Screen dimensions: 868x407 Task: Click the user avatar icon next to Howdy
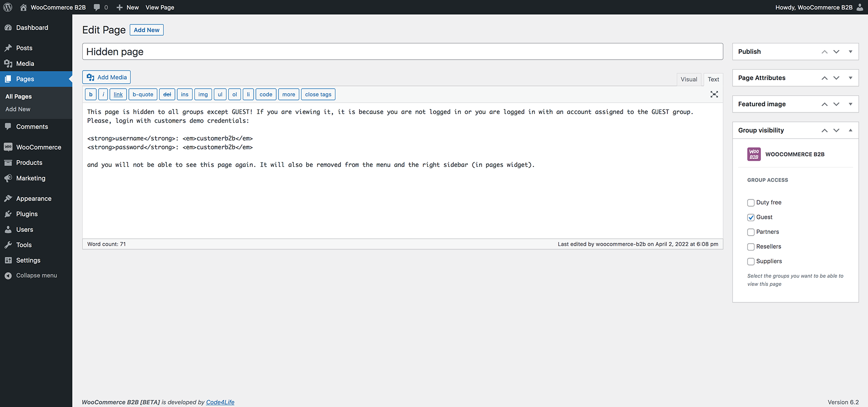point(859,7)
